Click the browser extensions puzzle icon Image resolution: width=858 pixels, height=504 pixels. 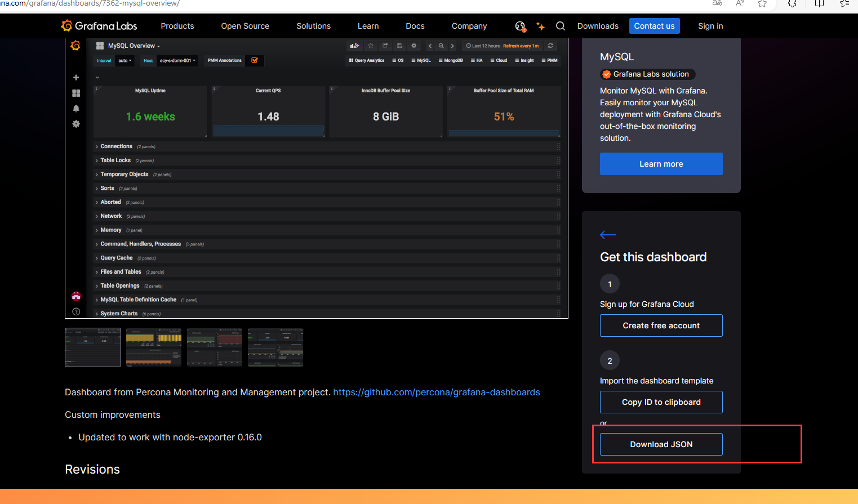point(792,3)
